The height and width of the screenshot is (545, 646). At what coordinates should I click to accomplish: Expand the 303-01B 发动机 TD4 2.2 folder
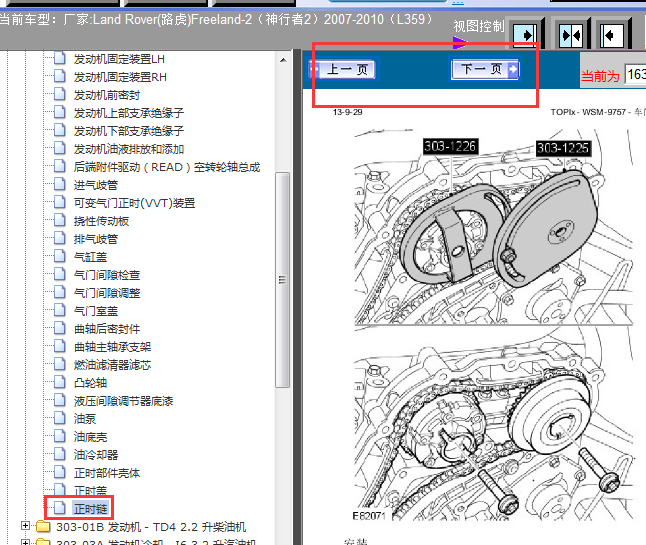point(26,526)
